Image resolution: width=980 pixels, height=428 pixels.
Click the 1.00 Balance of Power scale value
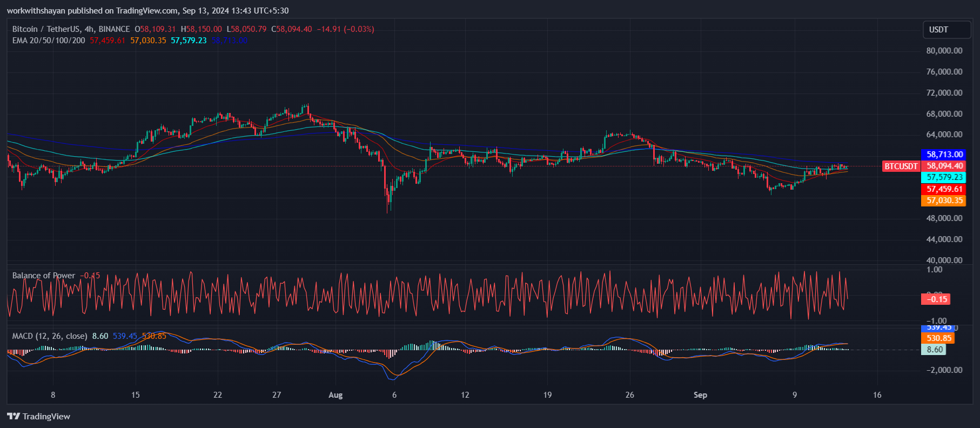tap(934, 270)
